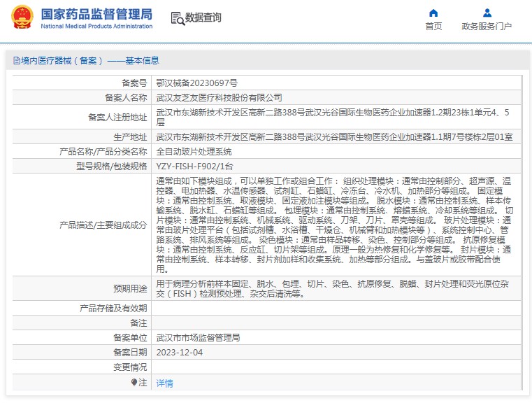Go to 首页 home page link

pyautogui.click(x=433, y=26)
